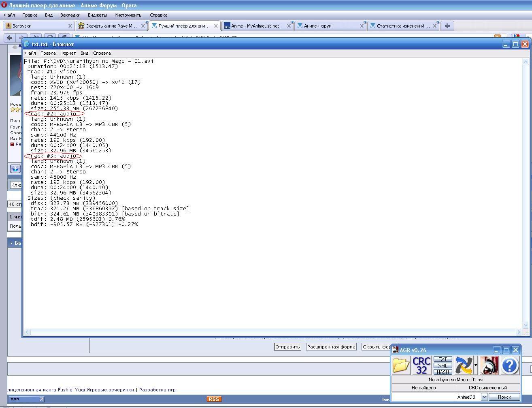This screenshot has height=408, width=532.
Task: Switch to the Anime - MyAnimeList.net tab
Action: (x=255, y=26)
